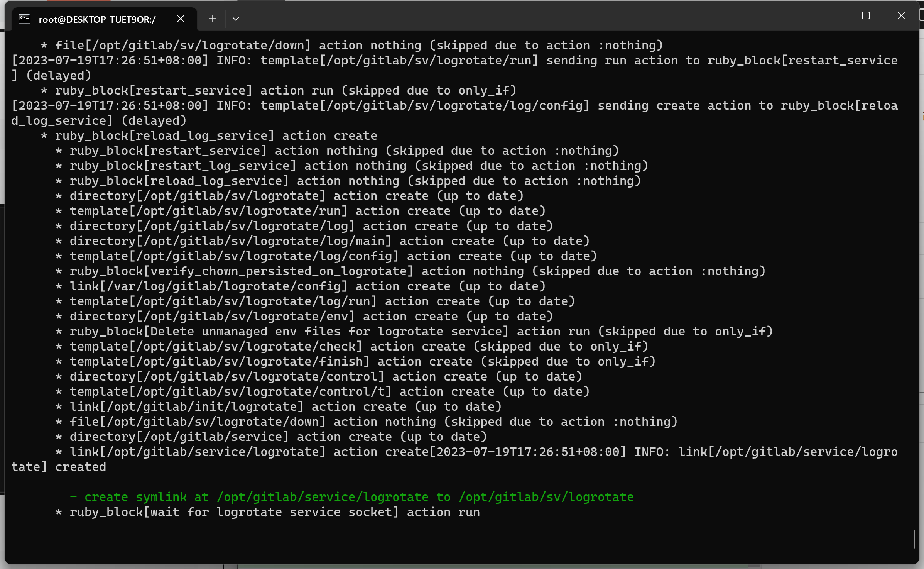The width and height of the screenshot is (924, 569).
Task: Click 'template[/opt/gitlab/sv/logrotate/finish]' line
Action: [x=355, y=361]
